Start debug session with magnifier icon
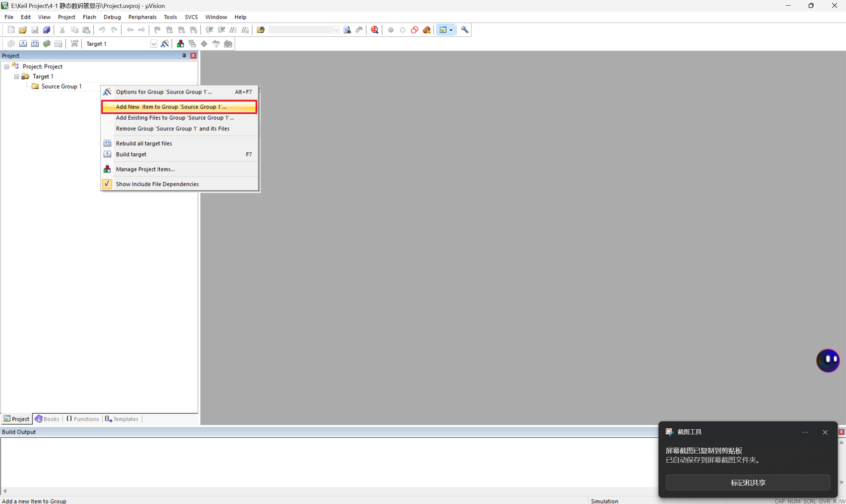 point(375,30)
